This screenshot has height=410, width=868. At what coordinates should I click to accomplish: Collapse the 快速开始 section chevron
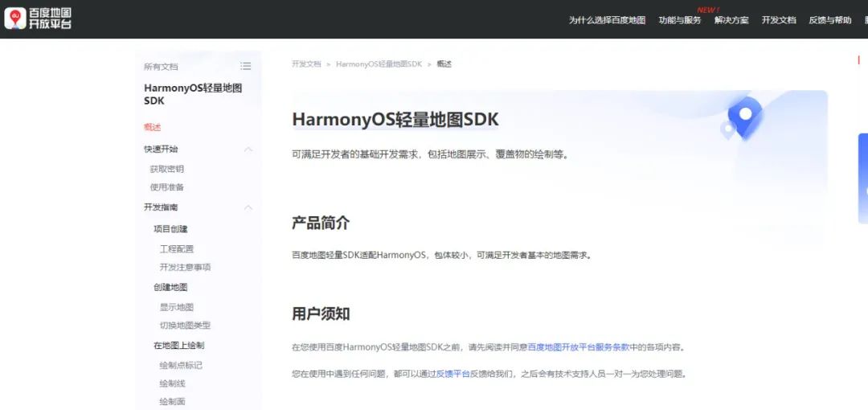(248, 149)
